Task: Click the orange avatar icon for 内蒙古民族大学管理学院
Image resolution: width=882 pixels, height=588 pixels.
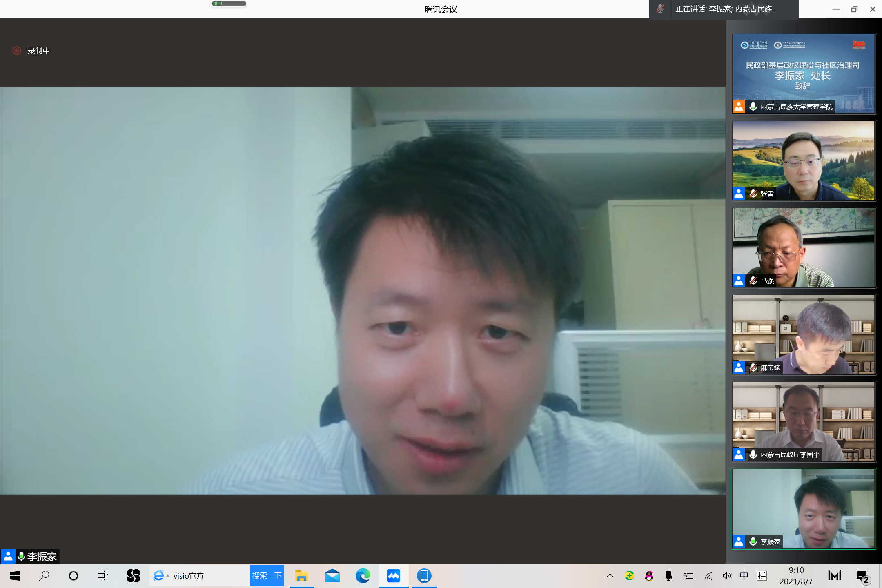Action: pos(739,107)
